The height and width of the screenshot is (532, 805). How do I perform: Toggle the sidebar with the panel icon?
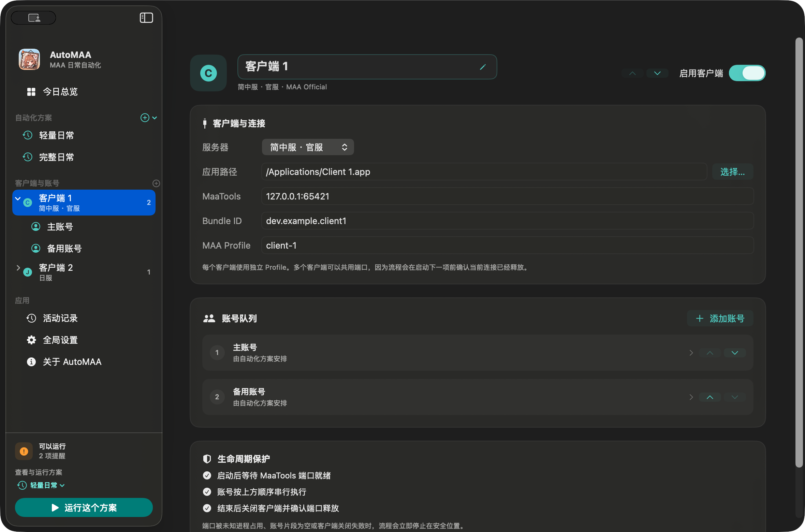tap(146, 18)
